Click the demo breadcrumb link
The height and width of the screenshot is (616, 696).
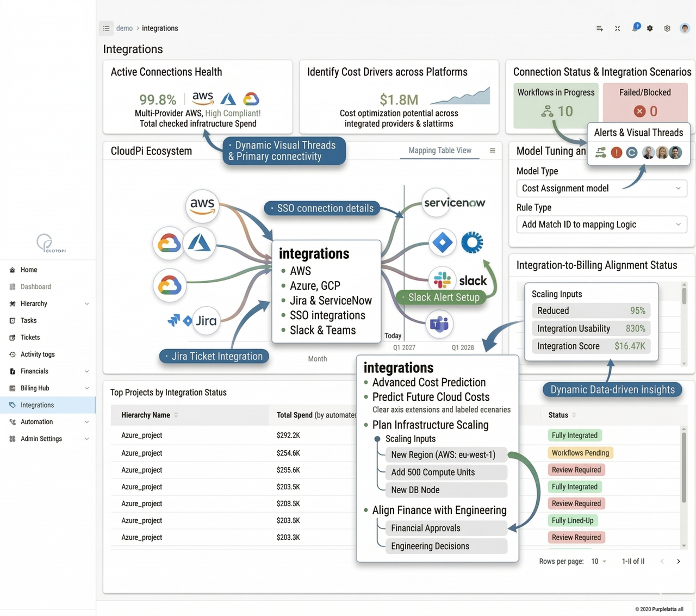click(125, 28)
